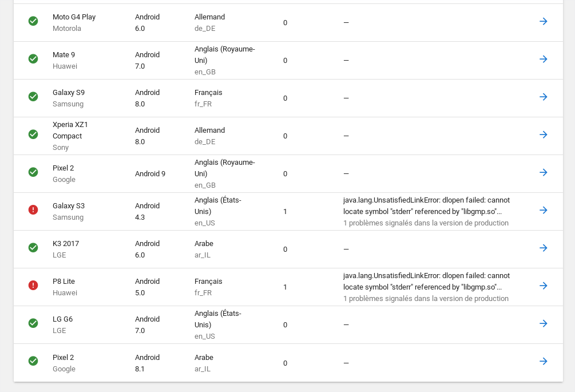Open details arrow for the Galaxy S9 row
575x392 pixels.
pos(543,97)
